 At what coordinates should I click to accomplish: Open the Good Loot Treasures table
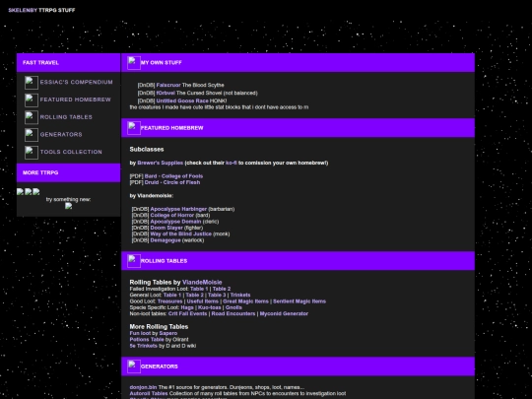point(170,301)
